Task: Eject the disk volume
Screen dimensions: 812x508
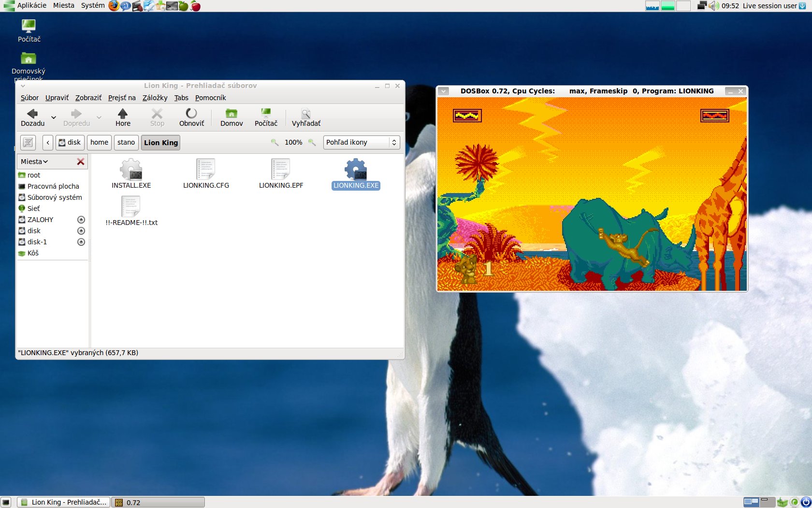Action: pyautogui.click(x=81, y=231)
